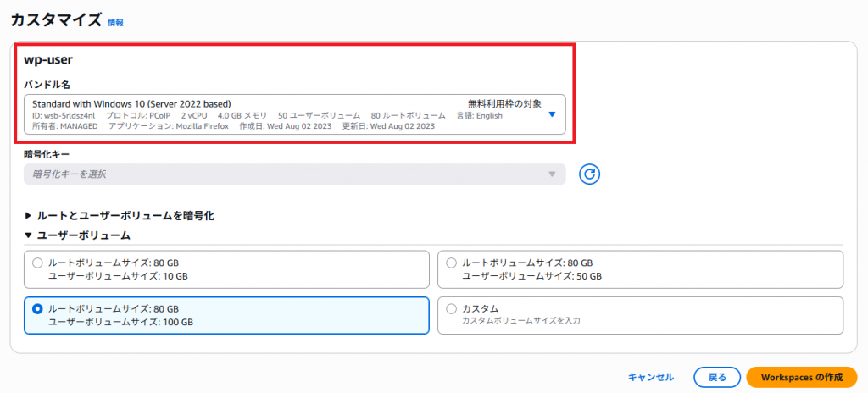Expand the ルートとユーザーボリュームを暗号化 section label

click(x=125, y=216)
